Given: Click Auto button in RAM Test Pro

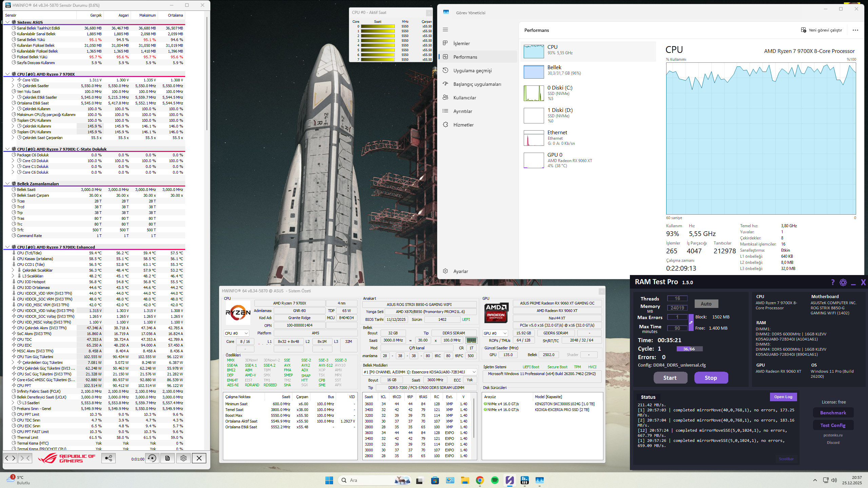Looking at the screenshot, I should [x=706, y=304].
